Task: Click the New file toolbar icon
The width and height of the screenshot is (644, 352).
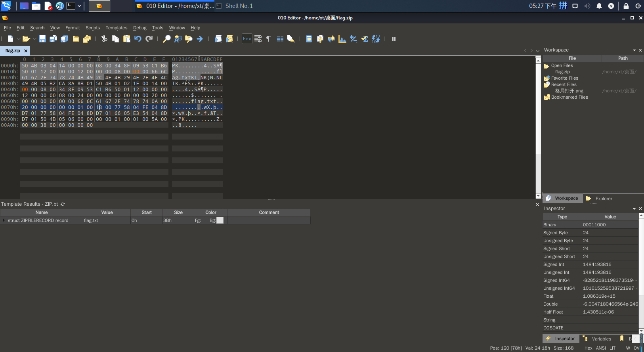Action: [10, 39]
